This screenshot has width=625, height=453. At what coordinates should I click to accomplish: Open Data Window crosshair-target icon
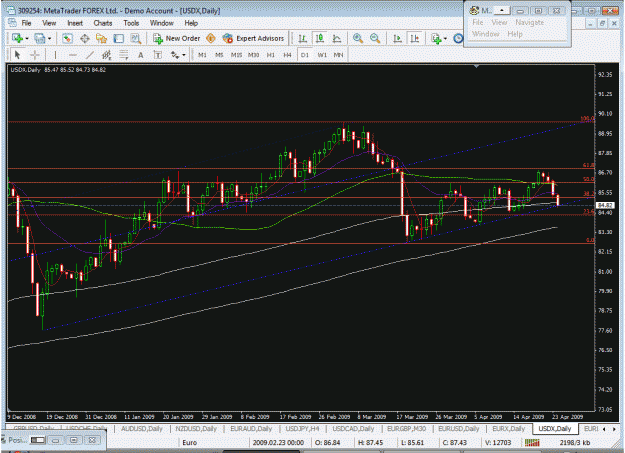pos(85,39)
